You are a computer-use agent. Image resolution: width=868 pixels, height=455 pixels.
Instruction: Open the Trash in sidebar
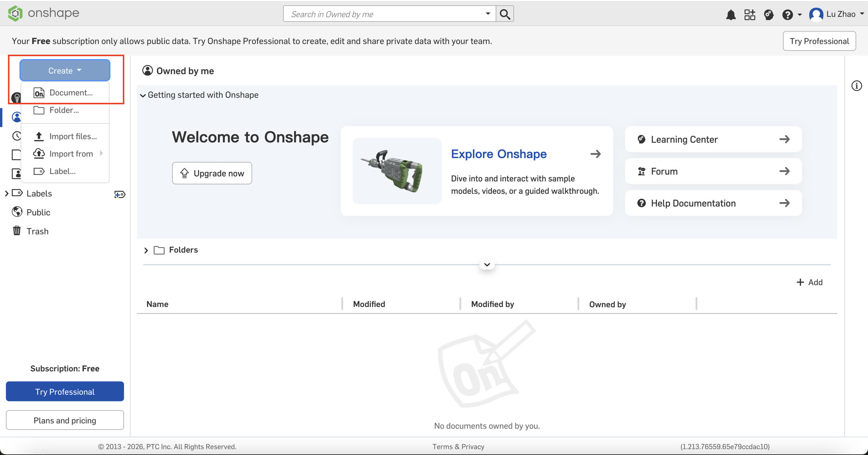[37, 231]
